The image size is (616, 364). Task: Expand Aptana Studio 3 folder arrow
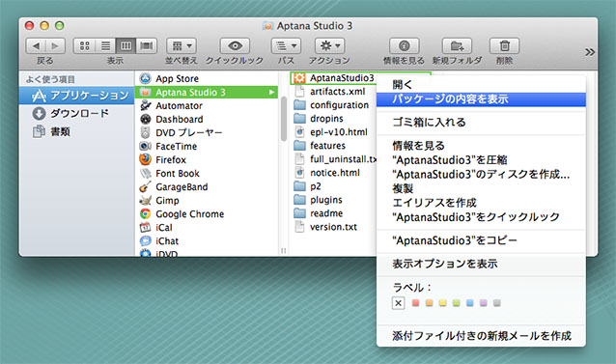[x=271, y=93]
